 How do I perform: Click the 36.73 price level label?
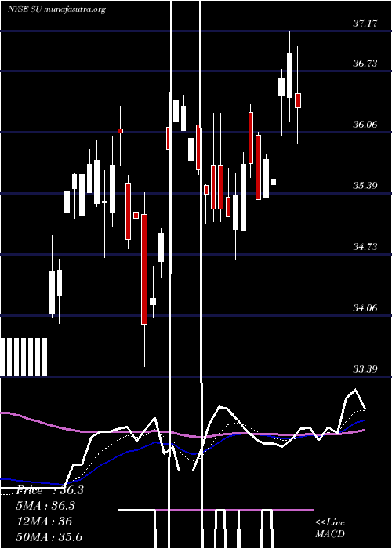coord(365,64)
